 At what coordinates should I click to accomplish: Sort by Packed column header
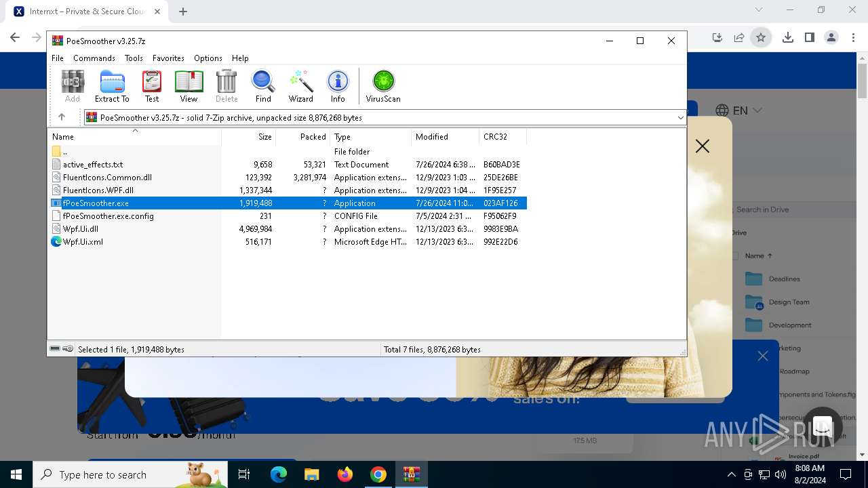tap(302, 137)
